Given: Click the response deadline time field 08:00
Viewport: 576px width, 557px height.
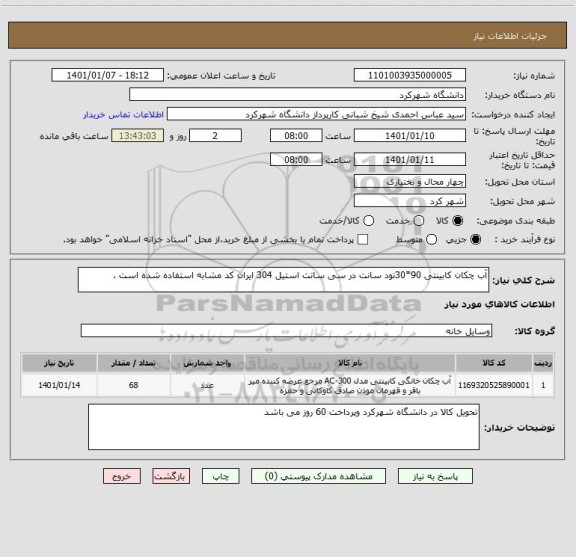Looking at the screenshot, I should point(296,136).
